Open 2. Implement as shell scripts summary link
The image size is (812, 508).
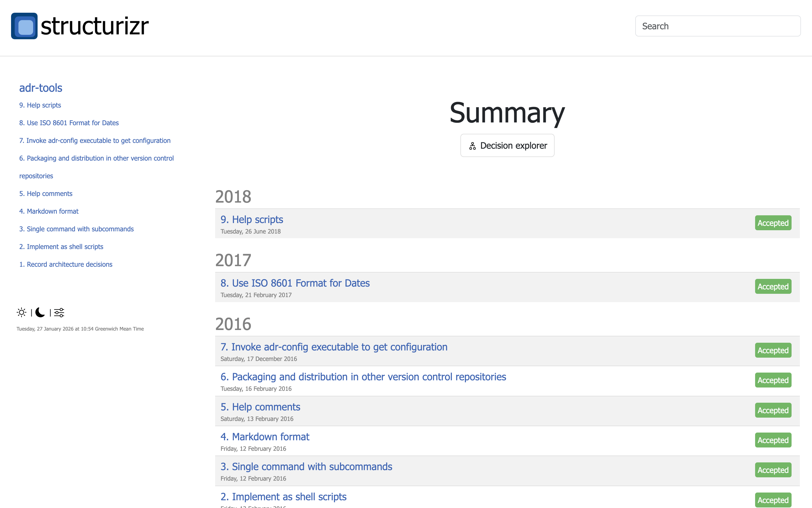[283, 497]
